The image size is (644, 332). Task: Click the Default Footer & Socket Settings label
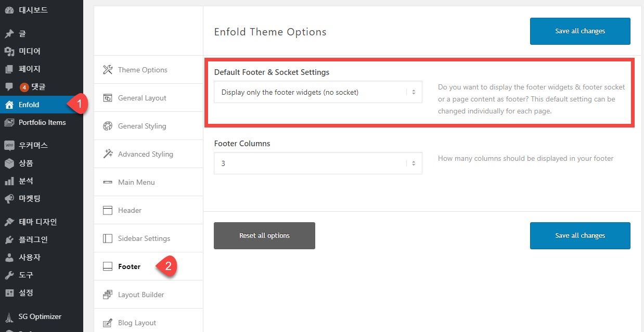[x=272, y=72]
